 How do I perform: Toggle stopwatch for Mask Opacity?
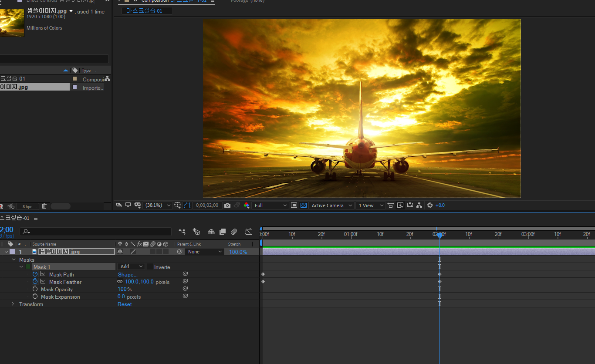point(35,289)
